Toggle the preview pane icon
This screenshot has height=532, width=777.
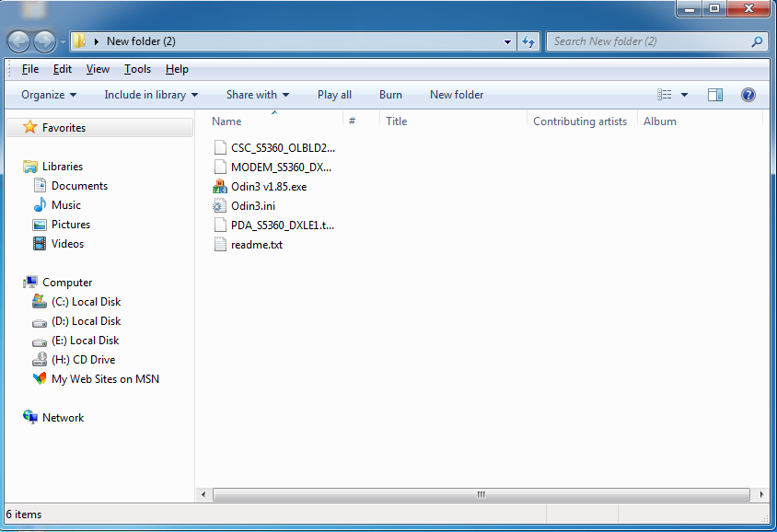[715, 95]
